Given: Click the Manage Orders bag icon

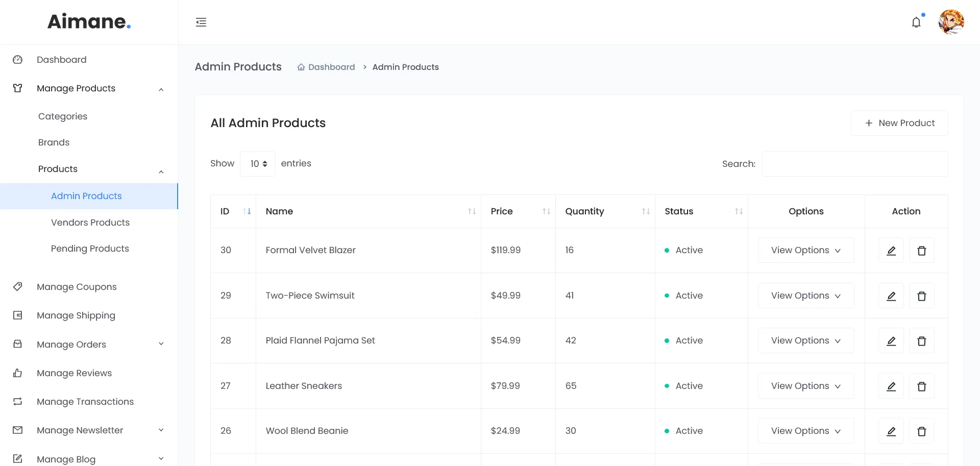Looking at the screenshot, I should 17,344.
